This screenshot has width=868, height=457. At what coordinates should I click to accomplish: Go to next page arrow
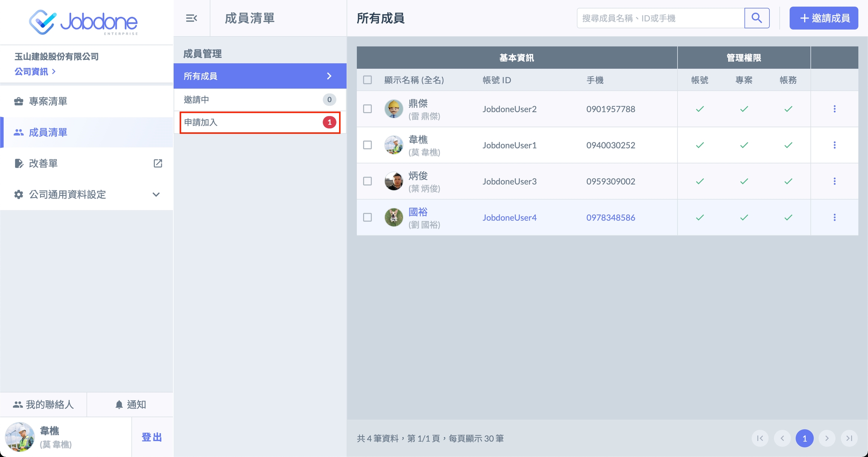[827, 438]
